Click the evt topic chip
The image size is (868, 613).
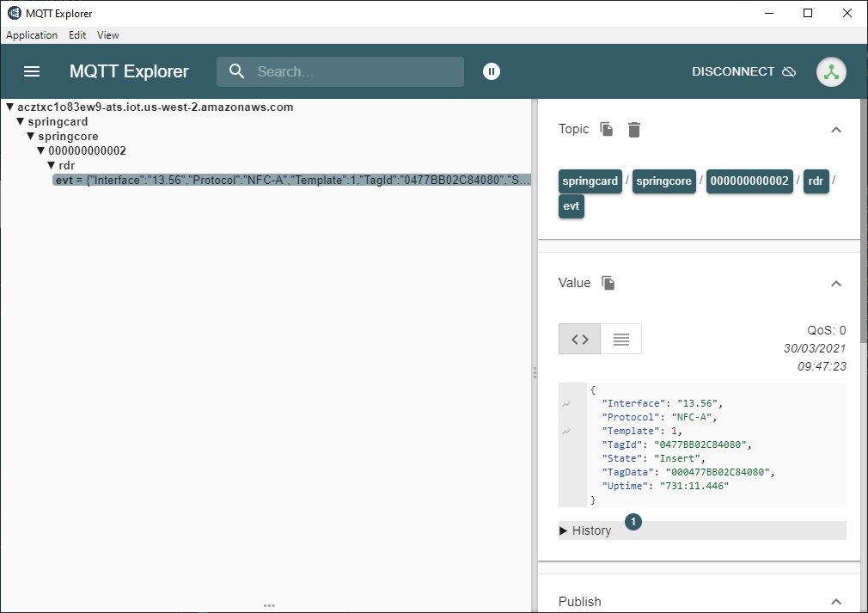[572, 206]
